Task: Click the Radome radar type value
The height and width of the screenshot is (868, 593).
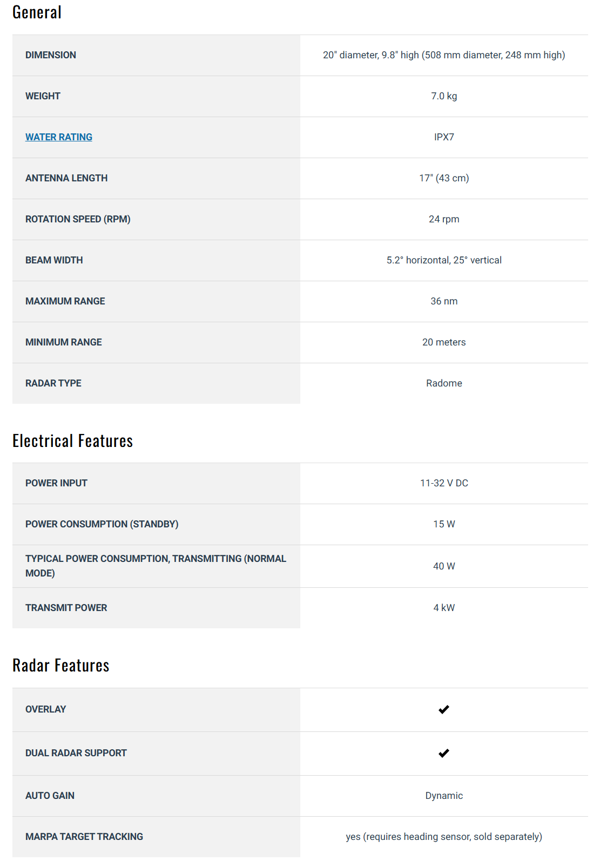Action: tap(444, 383)
